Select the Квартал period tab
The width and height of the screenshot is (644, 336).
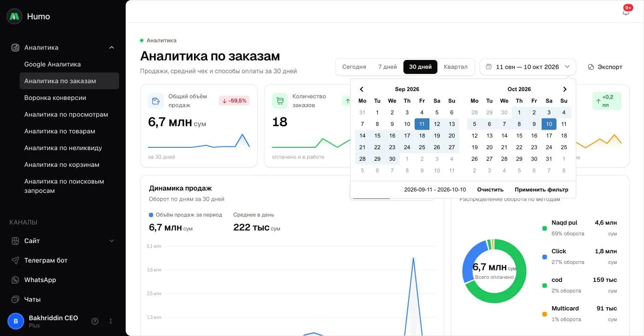click(456, 67)
